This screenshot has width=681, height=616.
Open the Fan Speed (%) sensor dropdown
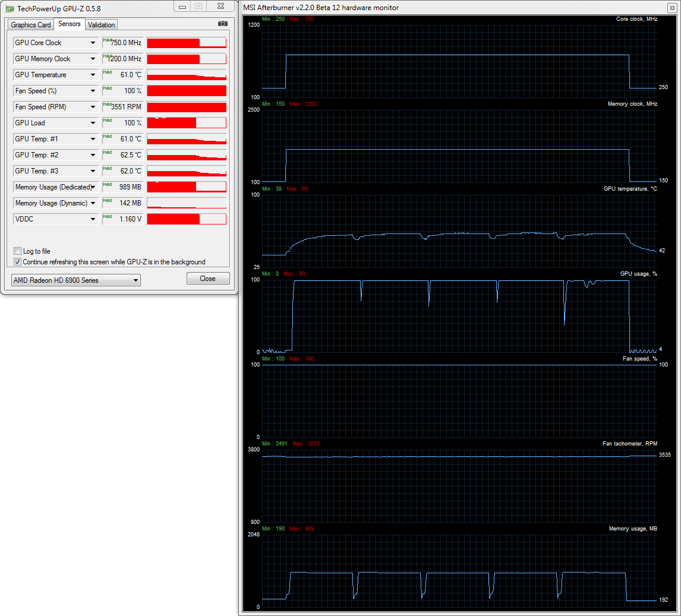click(x=93, y=91)
